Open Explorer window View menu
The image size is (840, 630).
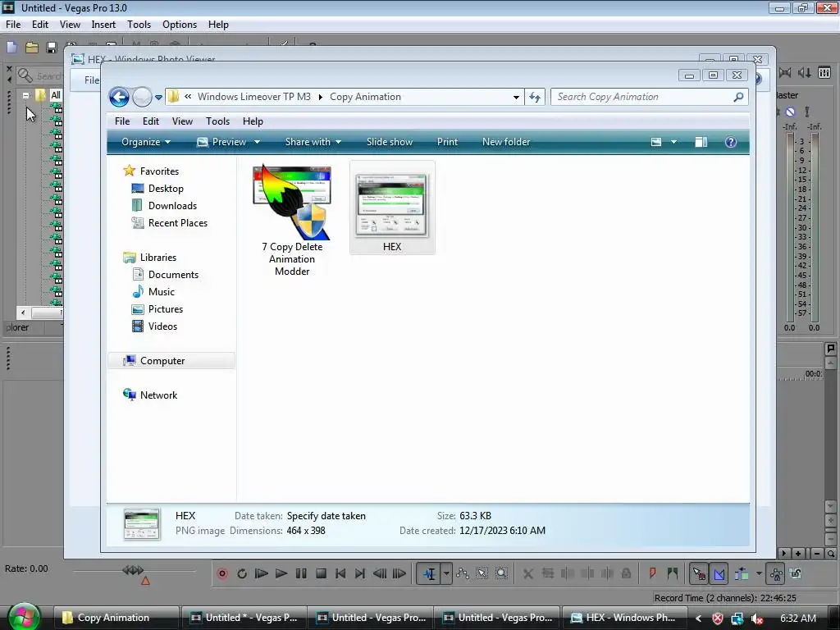tap(182, 121)
